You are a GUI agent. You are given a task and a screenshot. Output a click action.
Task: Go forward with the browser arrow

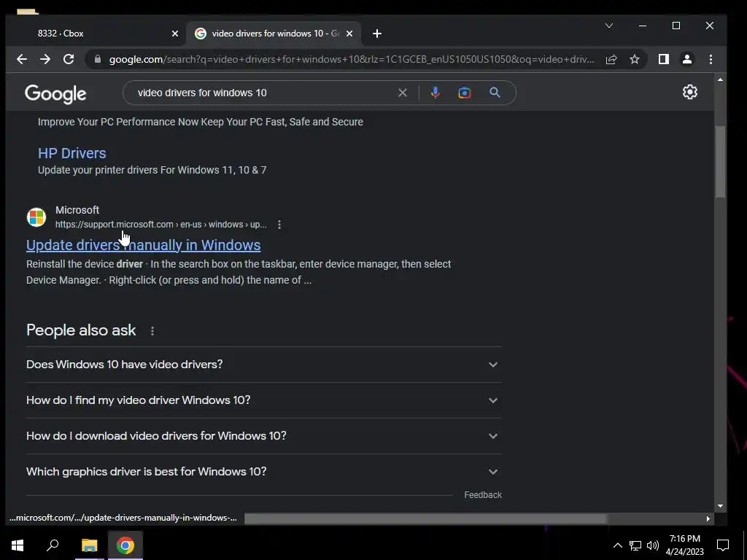tap(45, 59)
